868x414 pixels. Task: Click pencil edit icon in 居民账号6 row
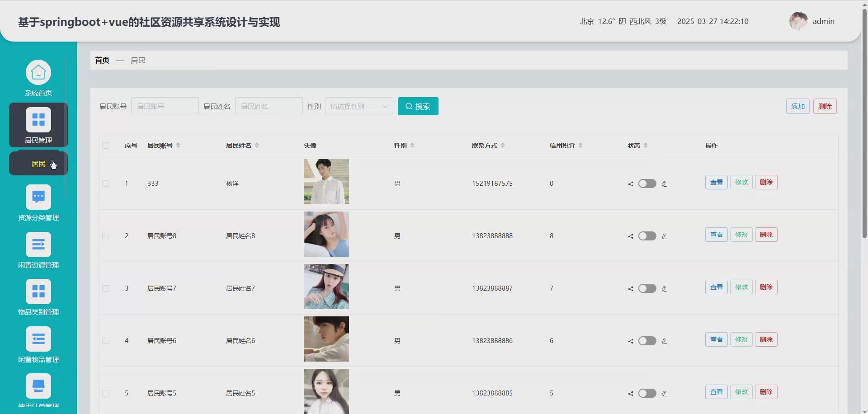click(664, 341)
